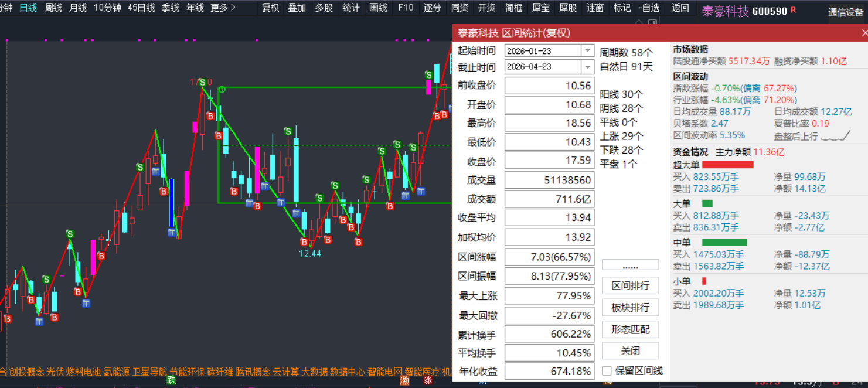
Task: Click the 创投概念 concept tag
Action: (26, 372)
